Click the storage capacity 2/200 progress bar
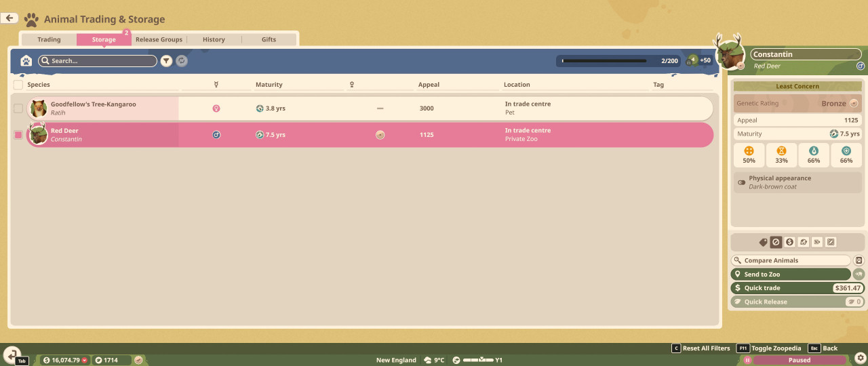The image size is (868, 366). tap(620, 61)
